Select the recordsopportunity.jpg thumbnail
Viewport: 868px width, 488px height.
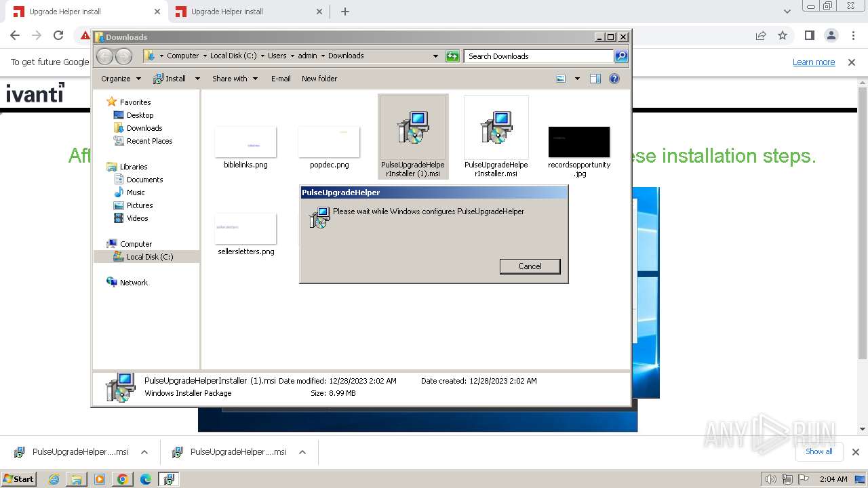pos(579,142)
